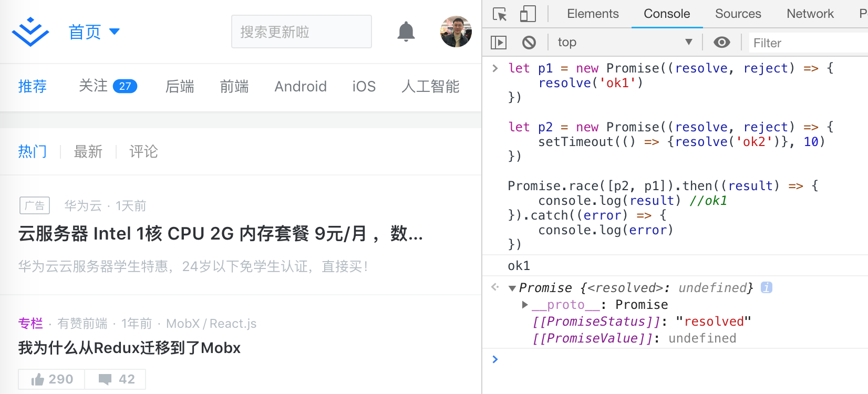Image resolution: width=868 pixels, height=394 pixels.
Task: Collapse the Promise resolved object
Action: coord(512,288)
